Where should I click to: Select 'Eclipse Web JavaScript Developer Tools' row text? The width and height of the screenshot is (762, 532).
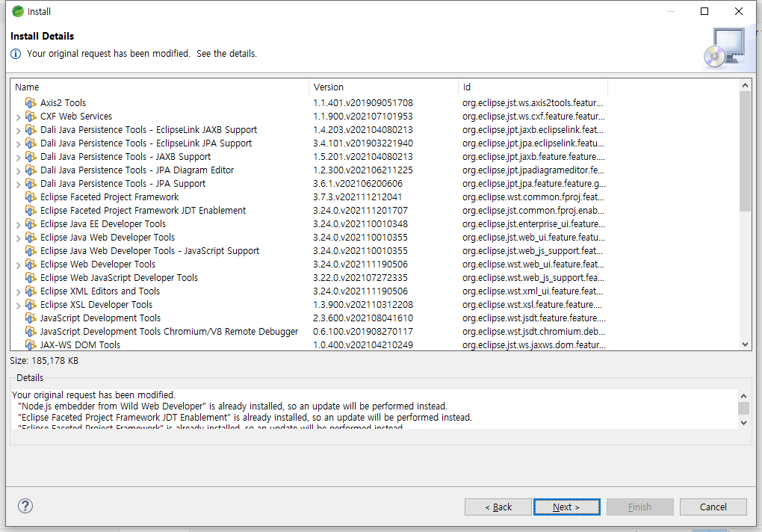click(119, 278)
